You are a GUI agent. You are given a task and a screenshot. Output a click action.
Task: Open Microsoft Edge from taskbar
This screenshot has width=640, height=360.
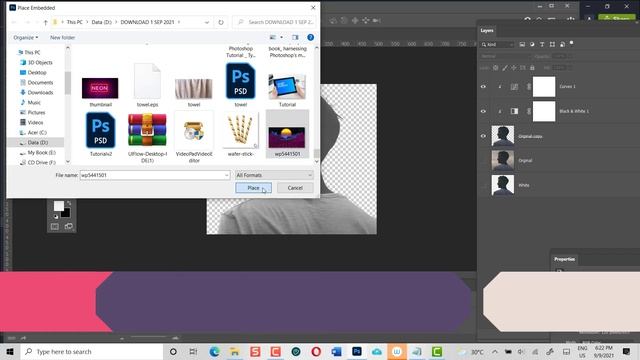(x=214, y=351)
